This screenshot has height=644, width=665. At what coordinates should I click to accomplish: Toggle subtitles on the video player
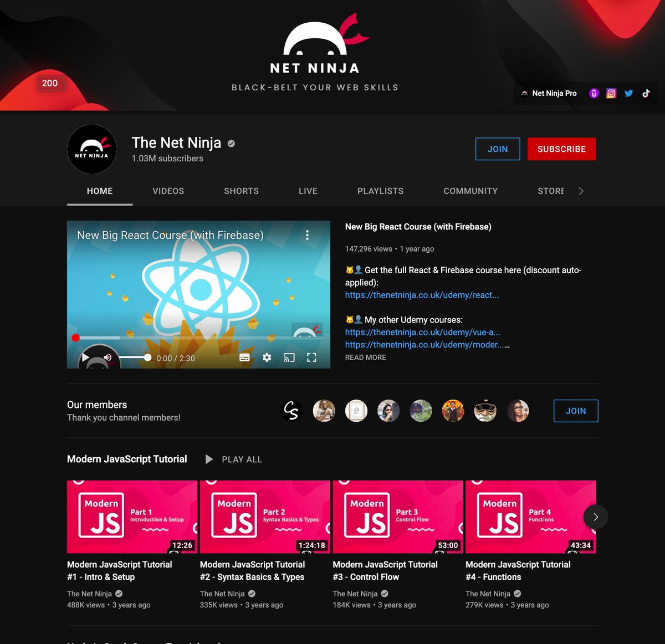point(244,358)
